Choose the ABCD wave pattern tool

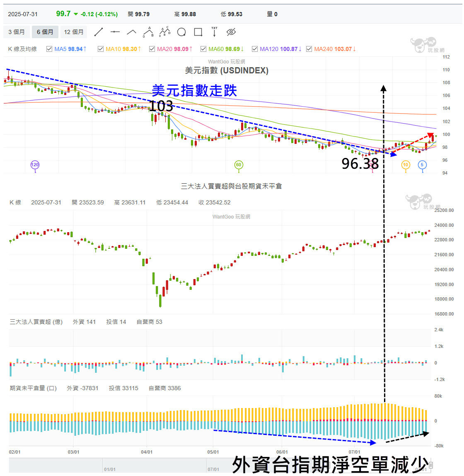(164, 32)
